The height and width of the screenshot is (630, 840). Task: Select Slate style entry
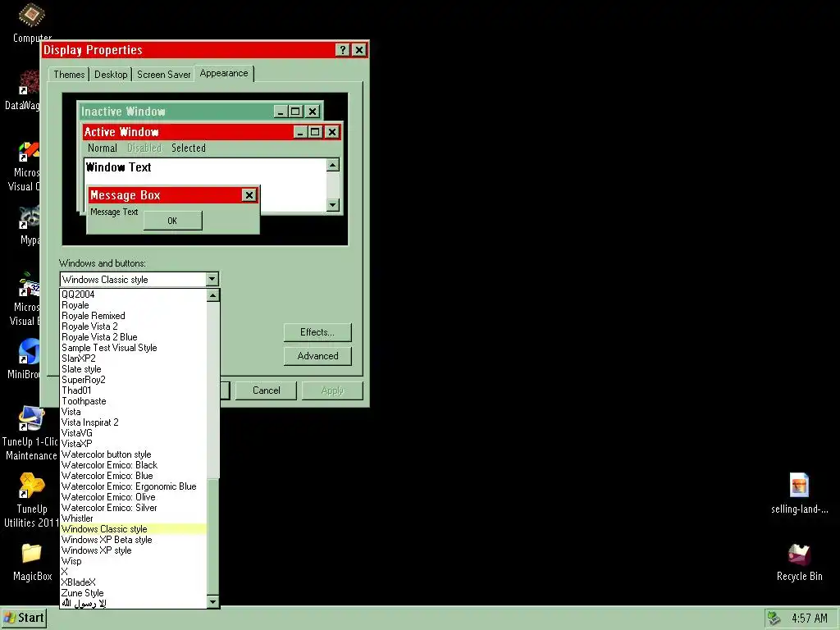pyautogui.click(x=134, y=369)
